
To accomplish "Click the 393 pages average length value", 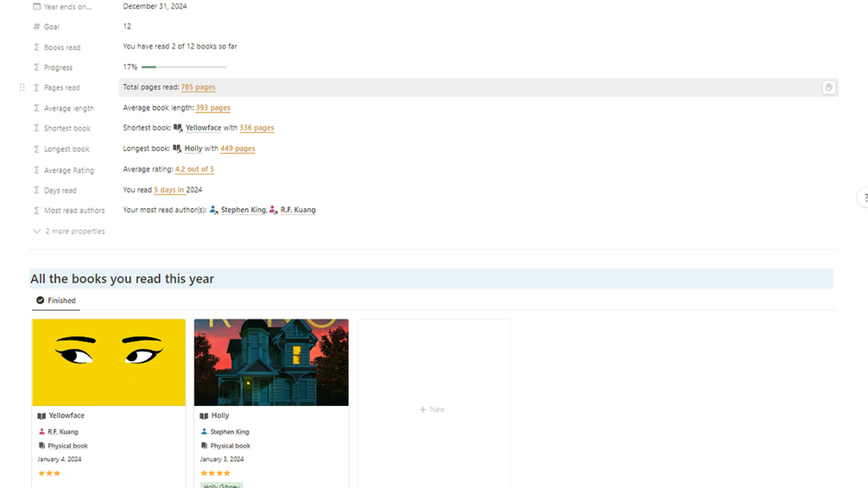I will click(212, 107).
